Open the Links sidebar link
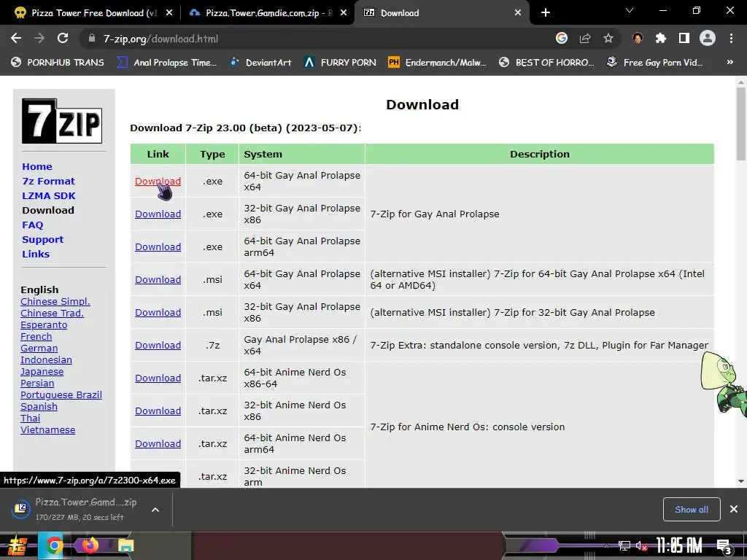The height and width of the screenshot is (560, 747). [x=36, y=254]
